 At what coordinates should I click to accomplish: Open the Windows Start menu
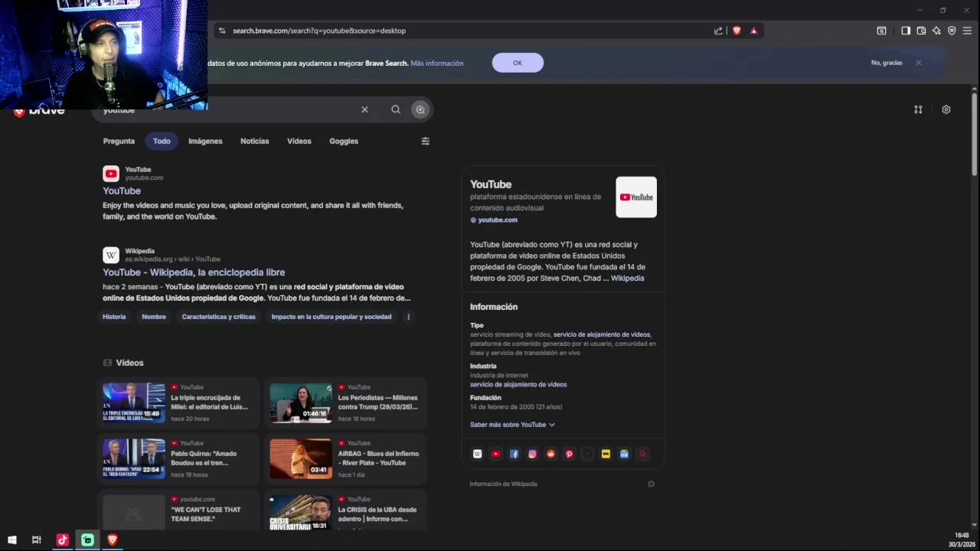12,540
